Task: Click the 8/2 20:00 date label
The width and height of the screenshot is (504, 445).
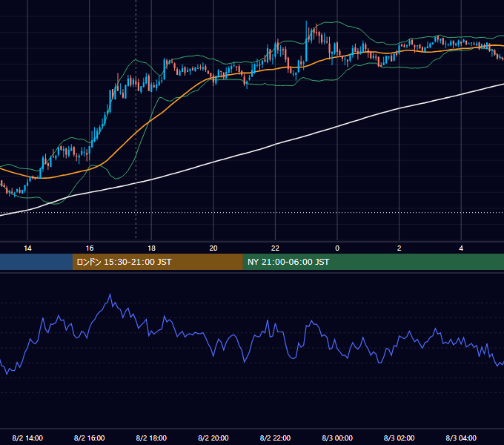Action: coord(213,438)
